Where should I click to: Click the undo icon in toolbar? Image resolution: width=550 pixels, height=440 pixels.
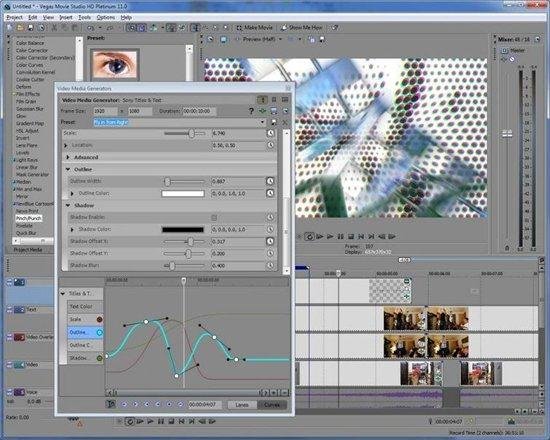pos(90,28)
